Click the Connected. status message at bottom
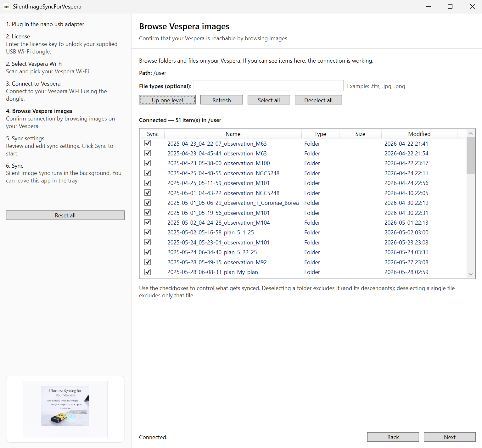 [153, 437]
